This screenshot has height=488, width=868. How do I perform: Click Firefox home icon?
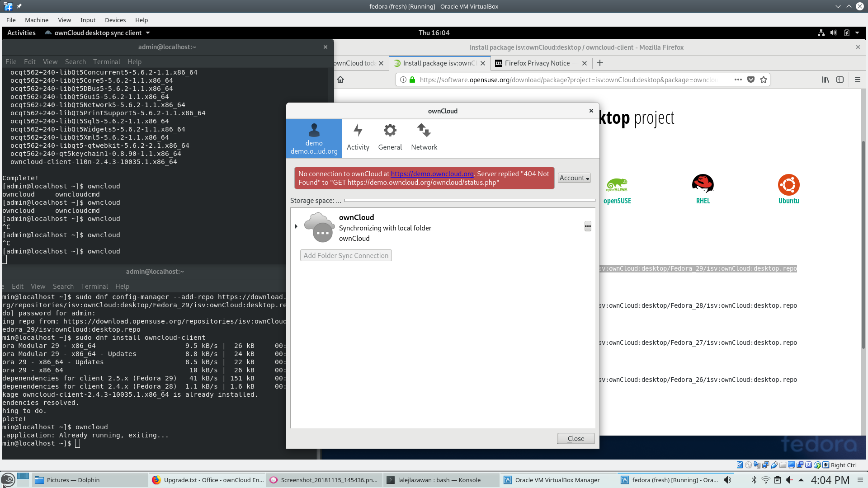pyautogui.click(x=340, y=80)
